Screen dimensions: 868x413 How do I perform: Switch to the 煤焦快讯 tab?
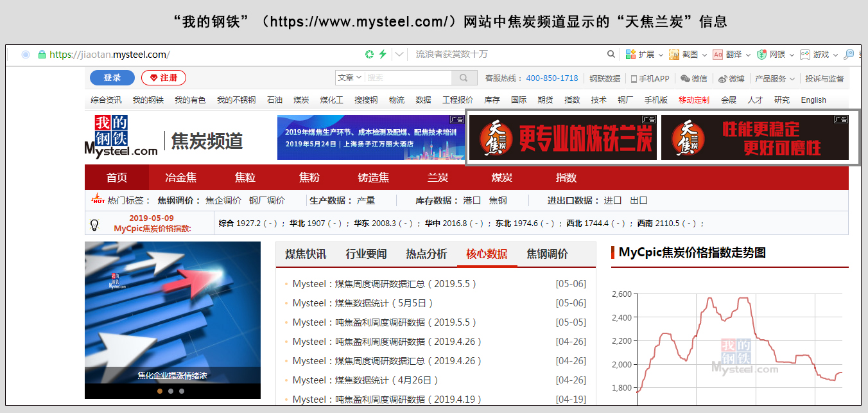(x=306, y=254)
